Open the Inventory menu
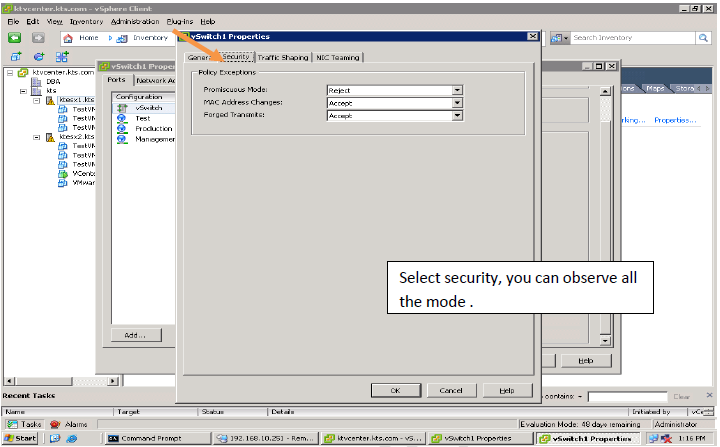This screenshot has width=720, height=447. coord(86,22)
